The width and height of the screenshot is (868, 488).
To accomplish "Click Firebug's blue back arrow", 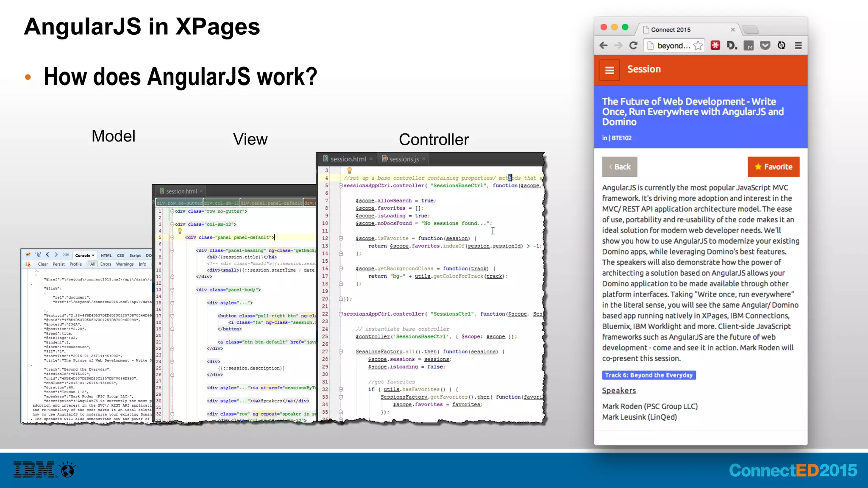I will [47, 255].
